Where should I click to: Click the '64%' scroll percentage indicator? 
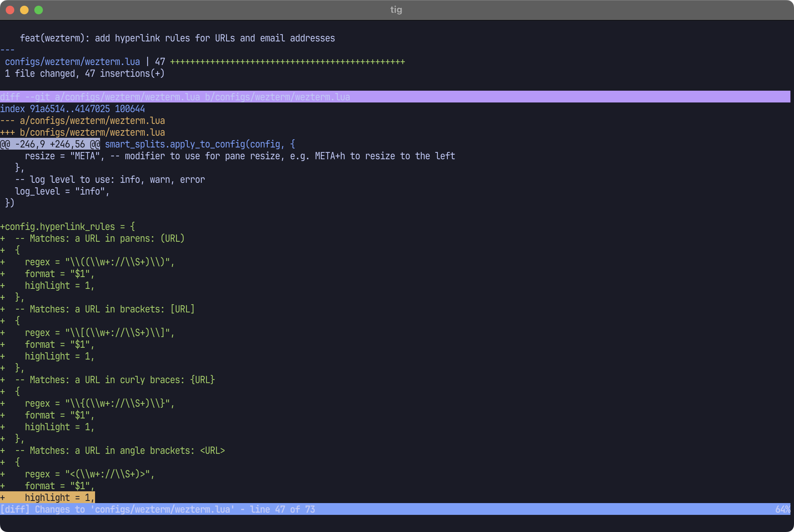coord(783,509)
